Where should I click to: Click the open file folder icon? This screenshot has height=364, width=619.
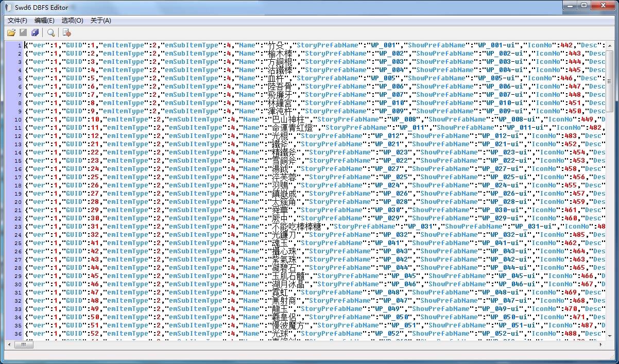pos(11,33)
